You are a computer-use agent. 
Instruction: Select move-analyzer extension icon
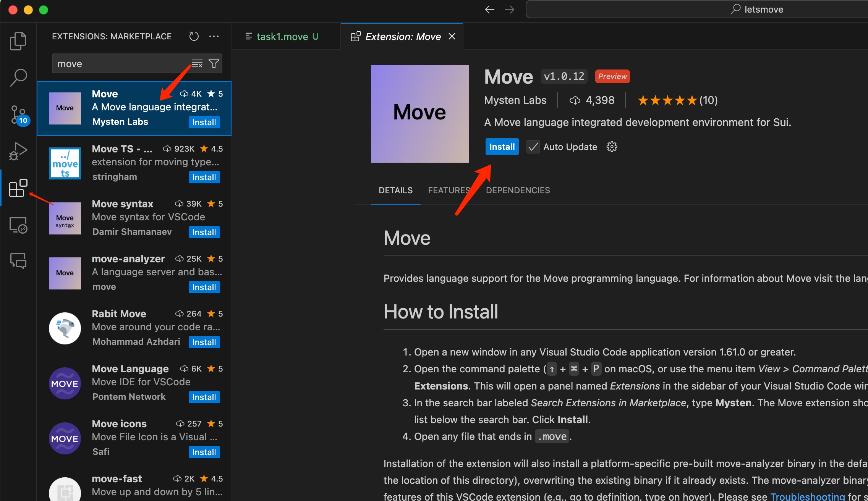tap(65, 273)
